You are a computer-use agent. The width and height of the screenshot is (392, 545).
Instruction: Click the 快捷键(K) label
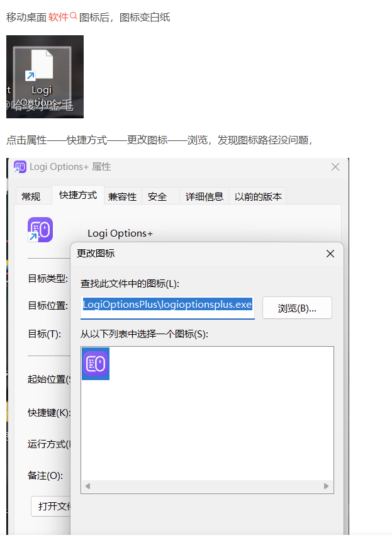click(x=49, y=413)
